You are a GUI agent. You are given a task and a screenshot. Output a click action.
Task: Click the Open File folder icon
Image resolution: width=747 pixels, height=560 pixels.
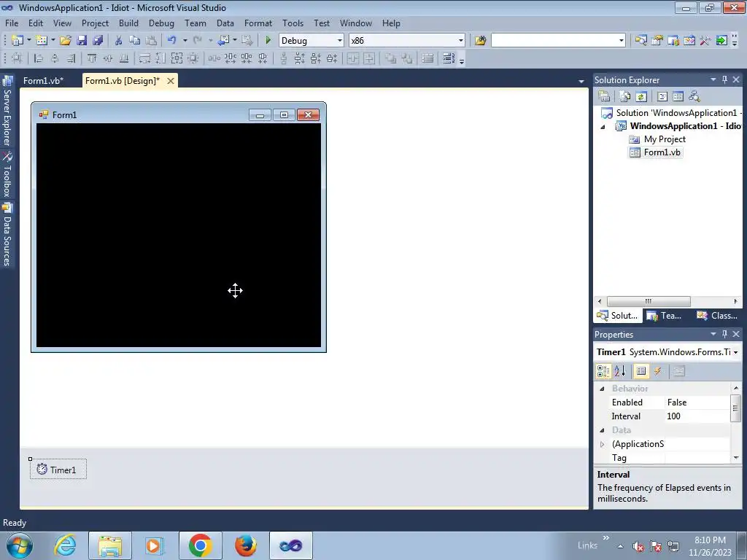(65, 41)
